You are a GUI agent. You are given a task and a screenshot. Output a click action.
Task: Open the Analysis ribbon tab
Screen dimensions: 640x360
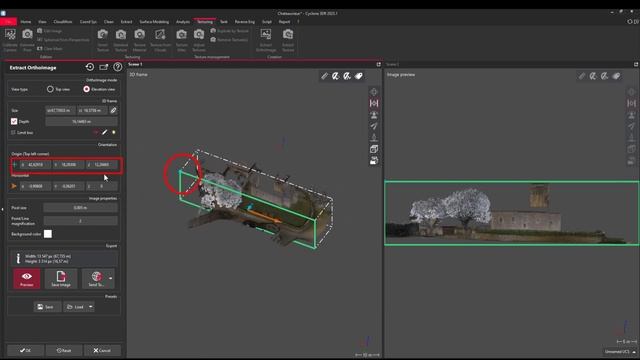click(x=183, y=22)
